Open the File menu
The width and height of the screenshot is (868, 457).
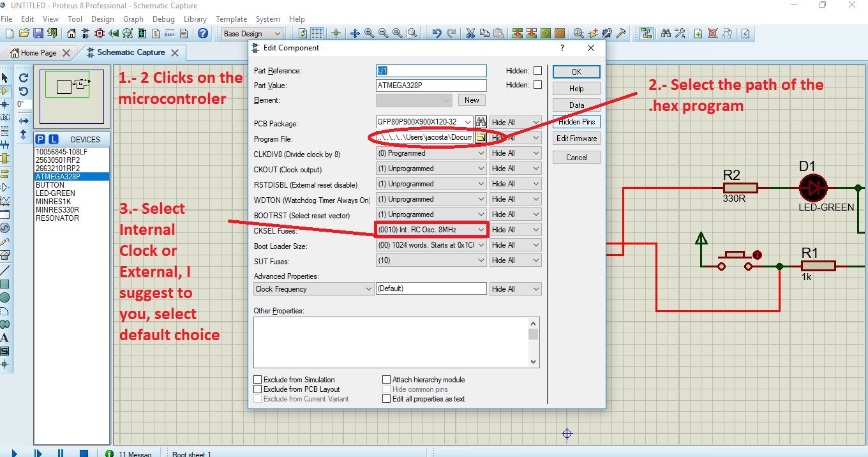coord(6,19)
